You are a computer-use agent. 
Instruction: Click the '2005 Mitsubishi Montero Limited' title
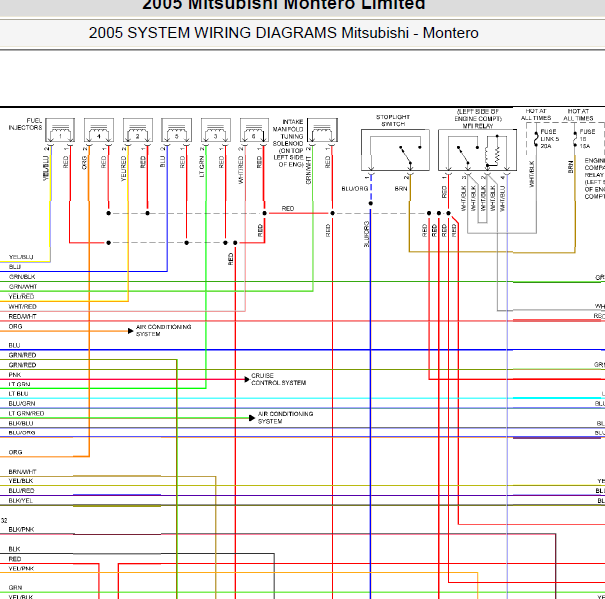coord(284,5)
